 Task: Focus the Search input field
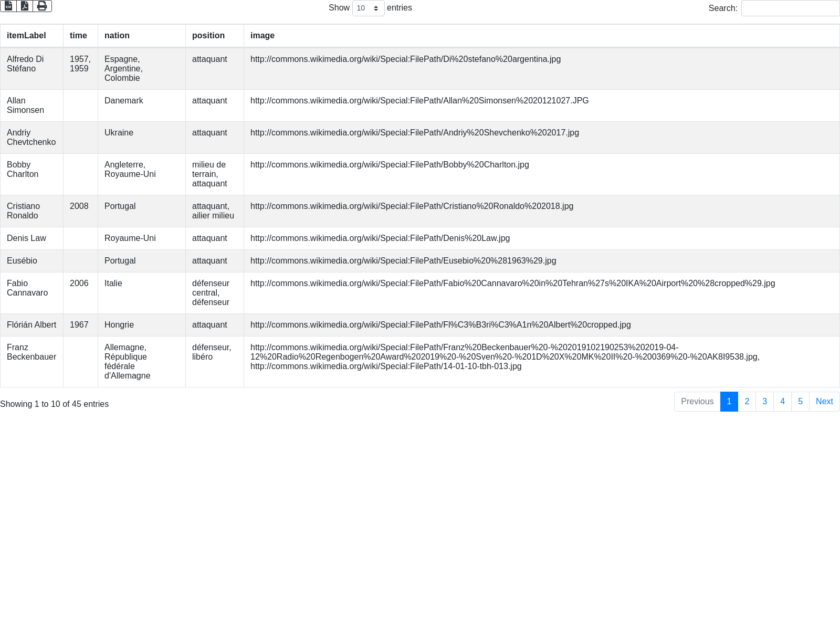pyautogui.click(x=790, y=8)
